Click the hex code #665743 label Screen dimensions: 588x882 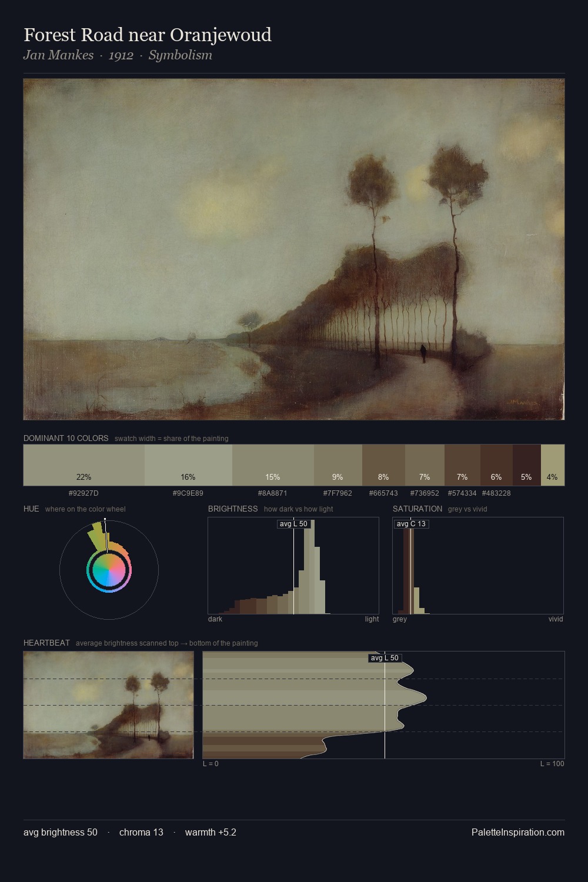(383, 493)
